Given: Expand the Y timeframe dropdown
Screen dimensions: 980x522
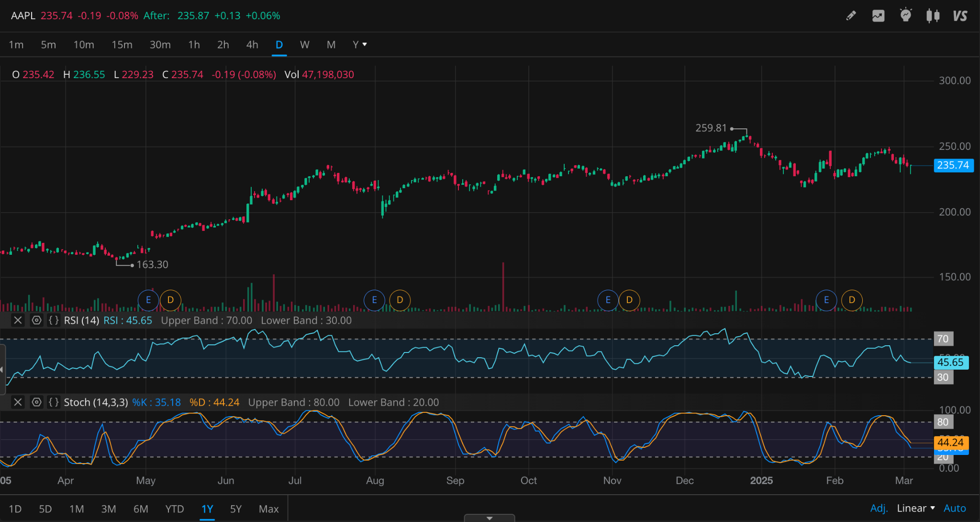Looking at the screenshot, I should 359,45.
